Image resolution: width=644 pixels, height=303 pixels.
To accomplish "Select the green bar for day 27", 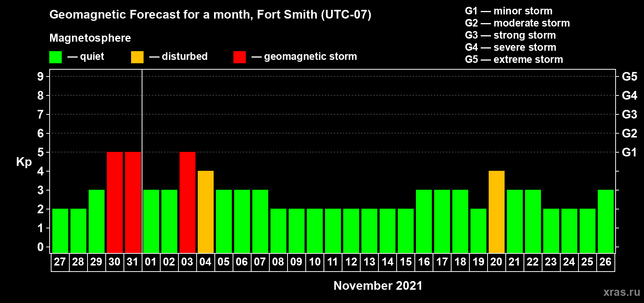I will (x=60, y=231).
